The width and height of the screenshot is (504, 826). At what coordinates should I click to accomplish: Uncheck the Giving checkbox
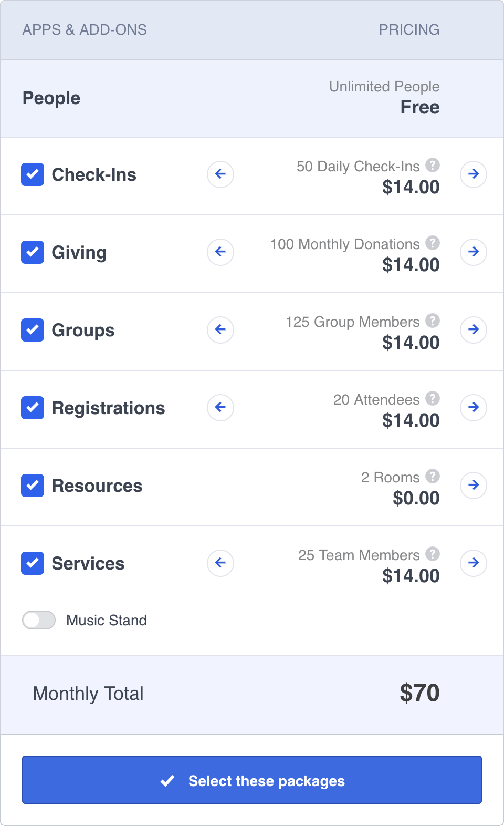coord(33,252)
